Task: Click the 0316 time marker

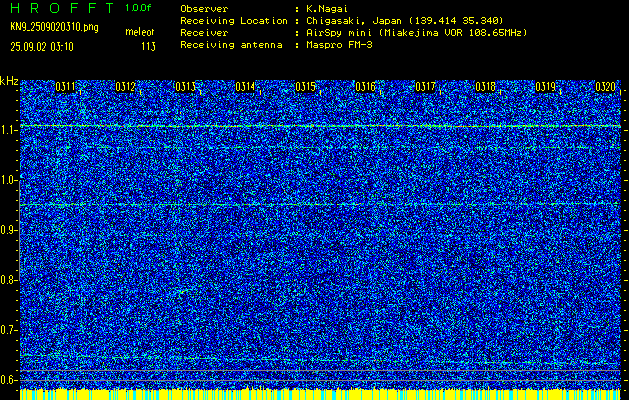Action: pyautogui.click(x=365, y=87)
